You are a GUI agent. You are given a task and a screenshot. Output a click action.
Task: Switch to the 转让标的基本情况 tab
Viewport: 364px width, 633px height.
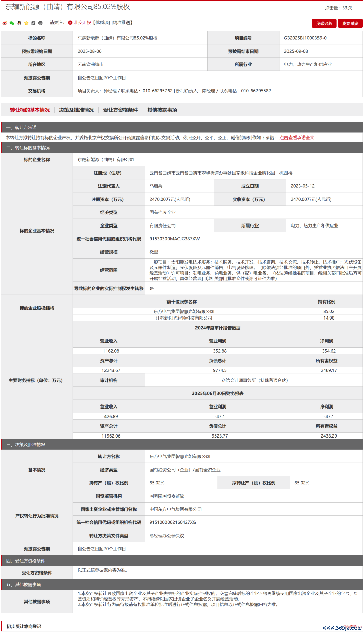click(x=30, y=110)
